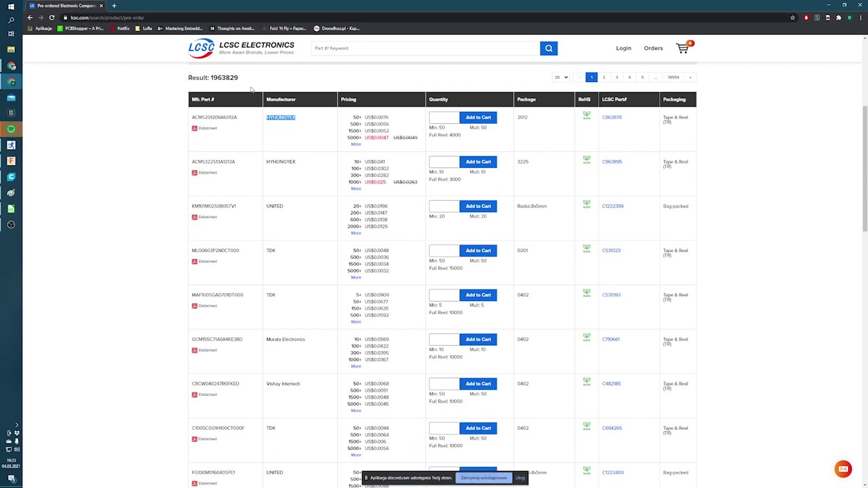This screenshot has height=488, width=868.
Task: Add TDK MLG0603P2N0CT000 to cart
Action: (478, 250)
